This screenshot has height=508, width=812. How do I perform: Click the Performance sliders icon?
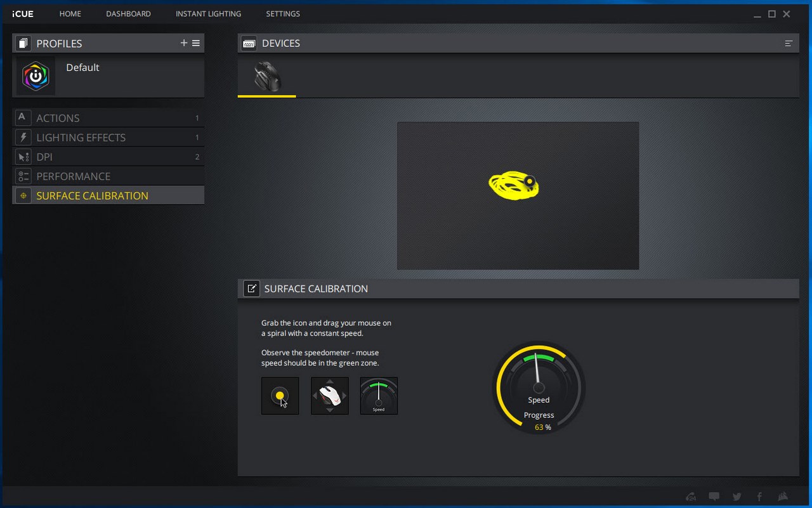[23, 176]
